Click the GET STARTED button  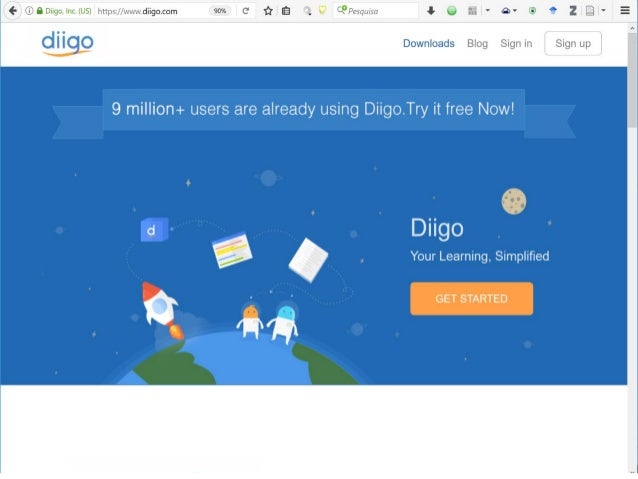coord(472,299)
